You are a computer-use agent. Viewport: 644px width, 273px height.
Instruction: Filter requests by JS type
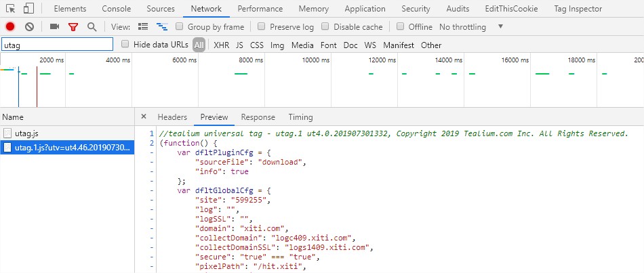pos(239,45)
